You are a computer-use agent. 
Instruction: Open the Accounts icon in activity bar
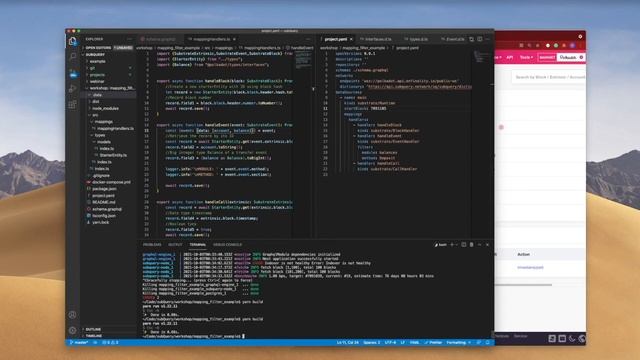(x=73, y=315)
